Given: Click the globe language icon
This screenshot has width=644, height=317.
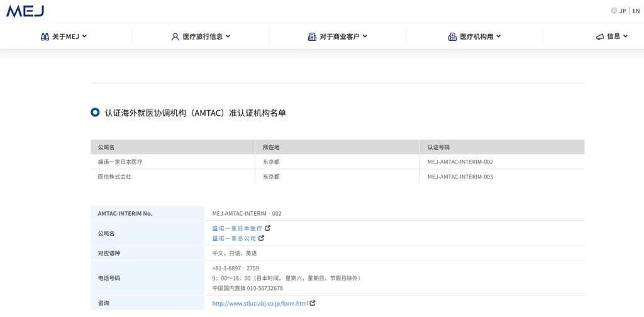Looking at the screenshot, I should [x=614, y=11].
